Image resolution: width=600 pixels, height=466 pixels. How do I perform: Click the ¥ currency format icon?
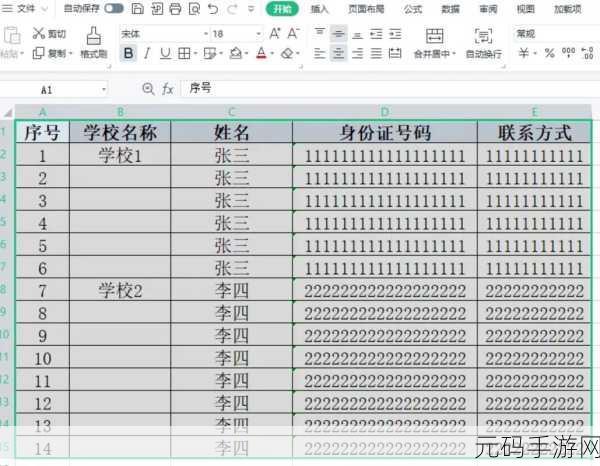524,53
